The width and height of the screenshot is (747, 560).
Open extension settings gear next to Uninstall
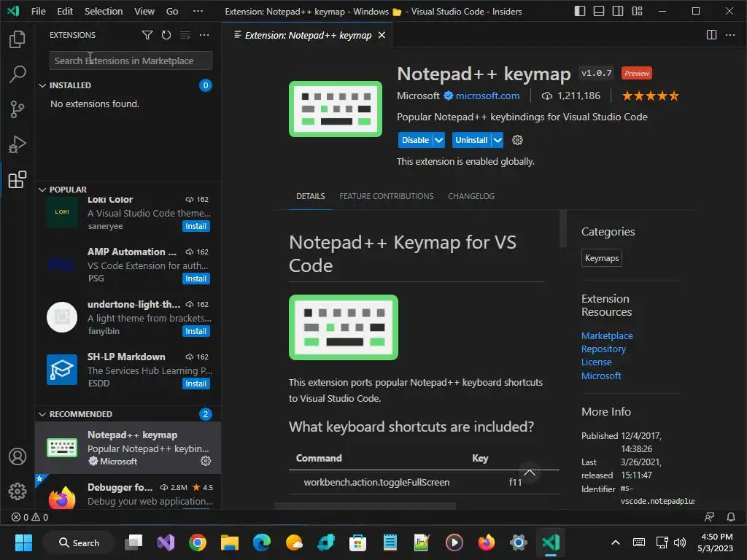517,140
